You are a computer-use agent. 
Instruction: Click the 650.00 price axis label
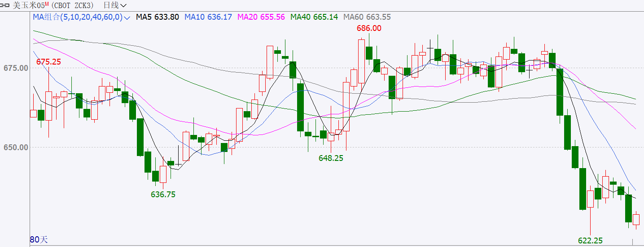(16, 147)
